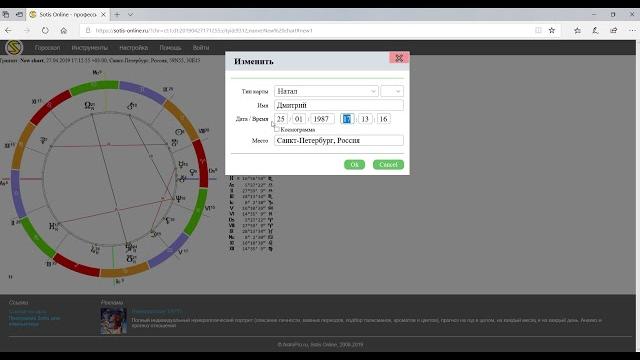Screen dimensions: 640x360
Task: Open the browser settings ellipsis menu
Action: coord(632,30)
